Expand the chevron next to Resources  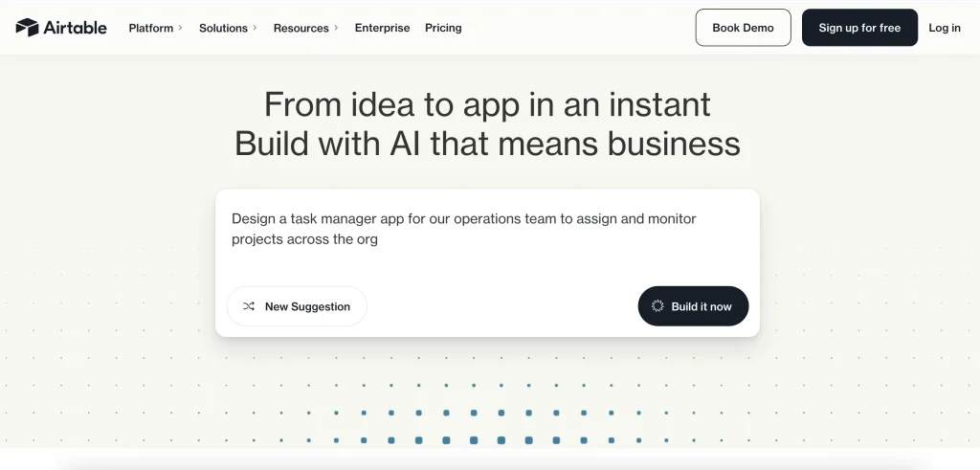click(x=336, y=28)
